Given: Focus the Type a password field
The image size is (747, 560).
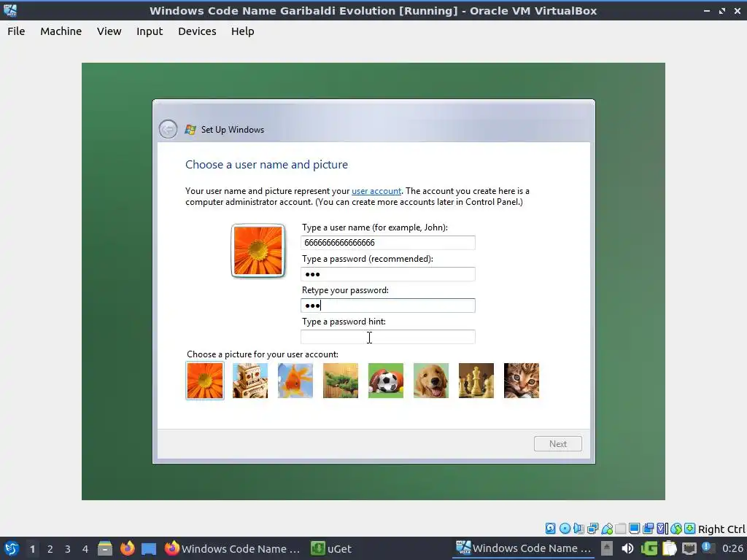Looking at the screenshot, I should click(388, 274).
